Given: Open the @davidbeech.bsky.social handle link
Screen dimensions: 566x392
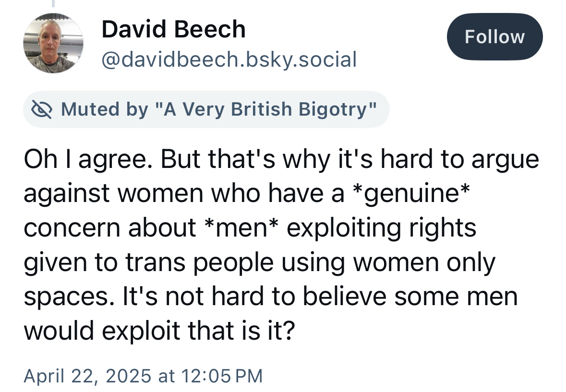Looking at the screenshot, I should click(229, 59).
